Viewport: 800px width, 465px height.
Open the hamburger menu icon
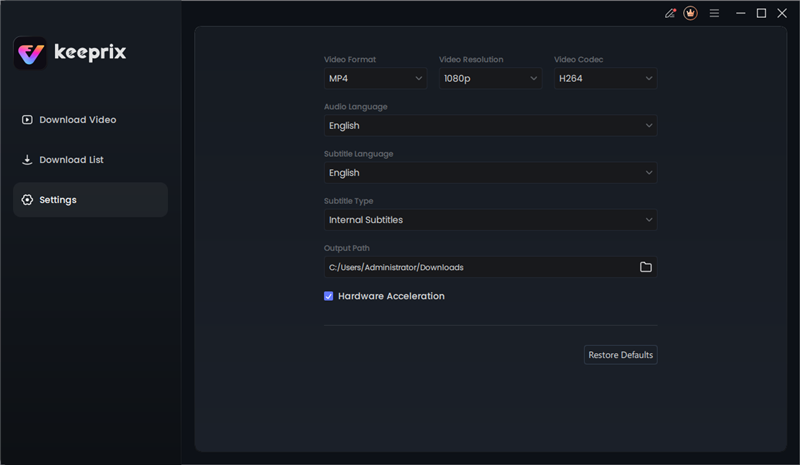coord(714,13)
